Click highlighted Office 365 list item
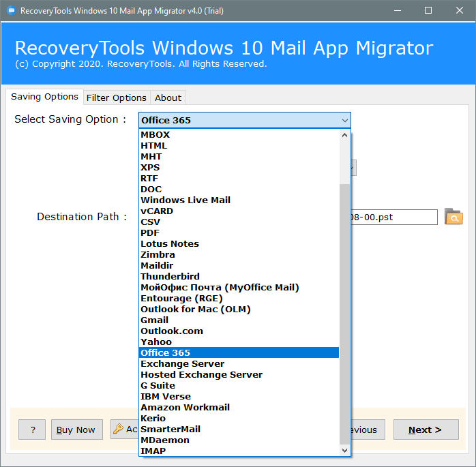This screenshot has width=476, height=467. pos(239,352)
